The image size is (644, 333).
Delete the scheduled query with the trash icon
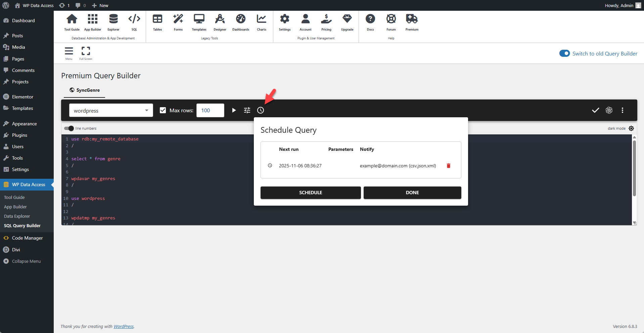[x=449, y=166]
